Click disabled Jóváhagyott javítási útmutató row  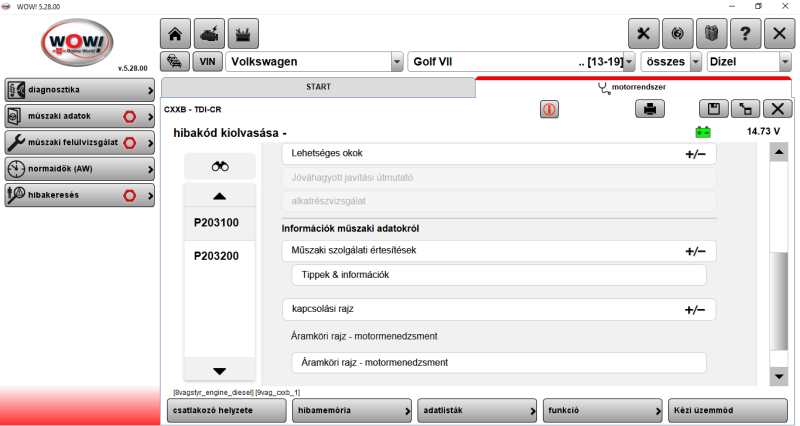coord(499,178)
